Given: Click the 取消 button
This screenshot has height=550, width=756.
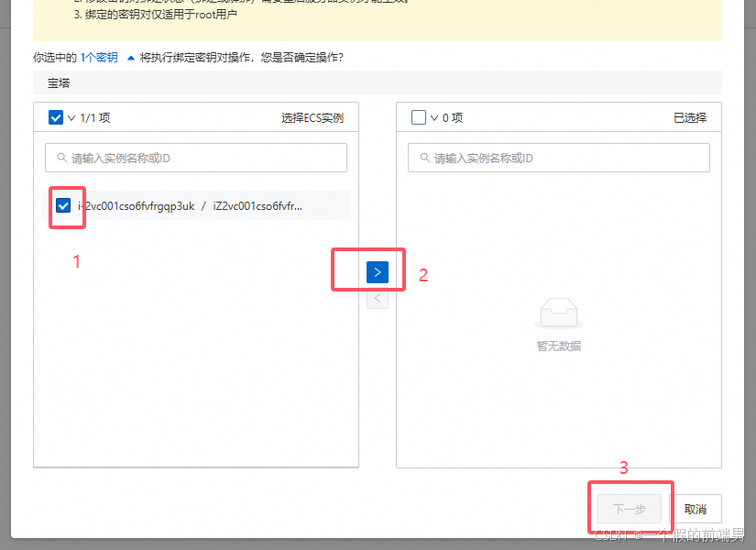Looking at the screenshot, I should [x=696, y=508].
